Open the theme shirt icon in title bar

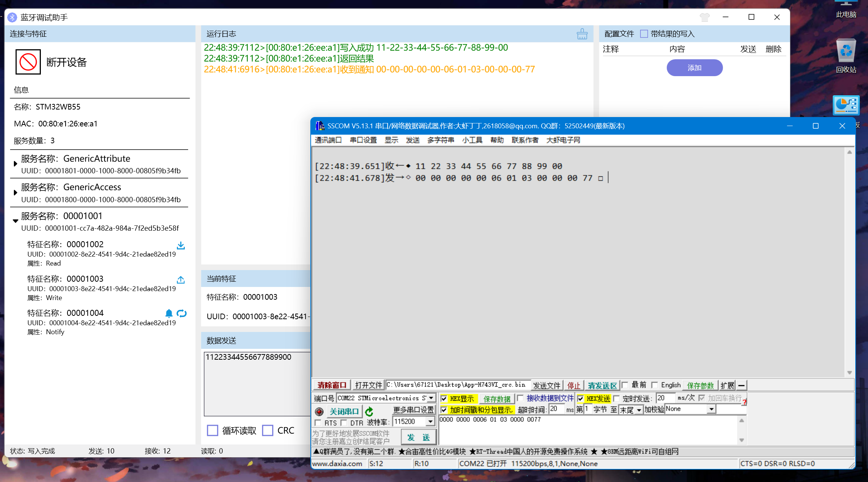click(x=704, y=17)
